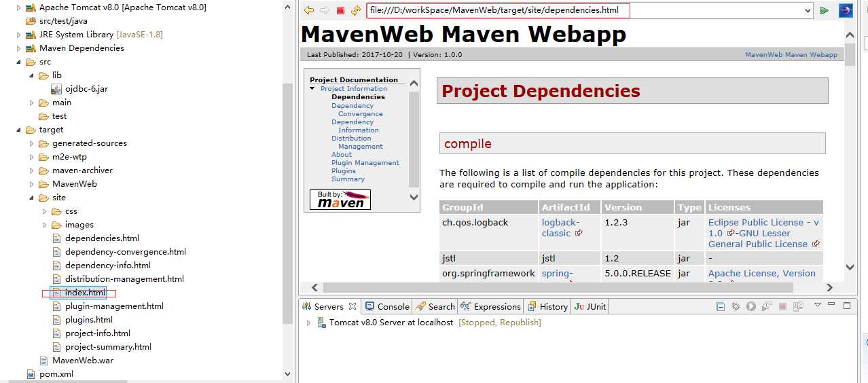The height and width of the screenshot is (383, 868).
Task: Click the Maven Dependencies library icon
Action: point(31,48)
